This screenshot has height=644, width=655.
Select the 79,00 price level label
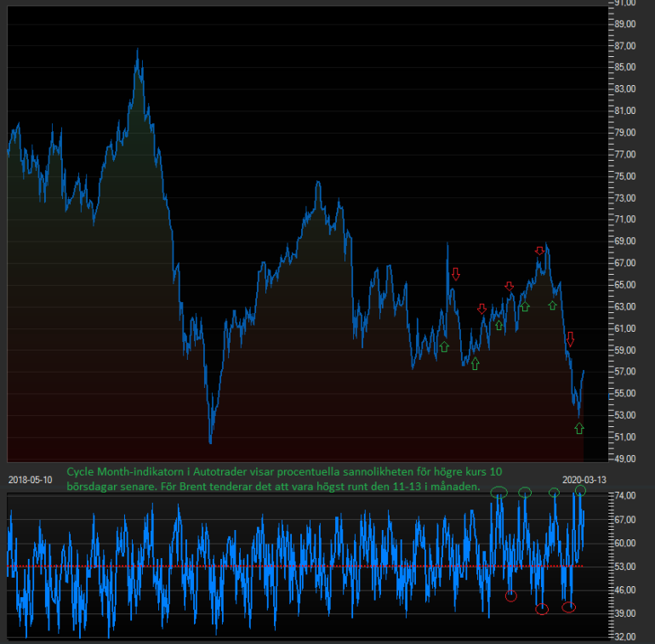625,133
